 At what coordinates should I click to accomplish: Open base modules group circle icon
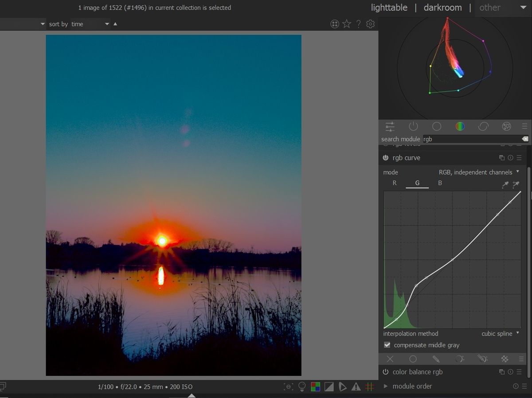[437, 126]
